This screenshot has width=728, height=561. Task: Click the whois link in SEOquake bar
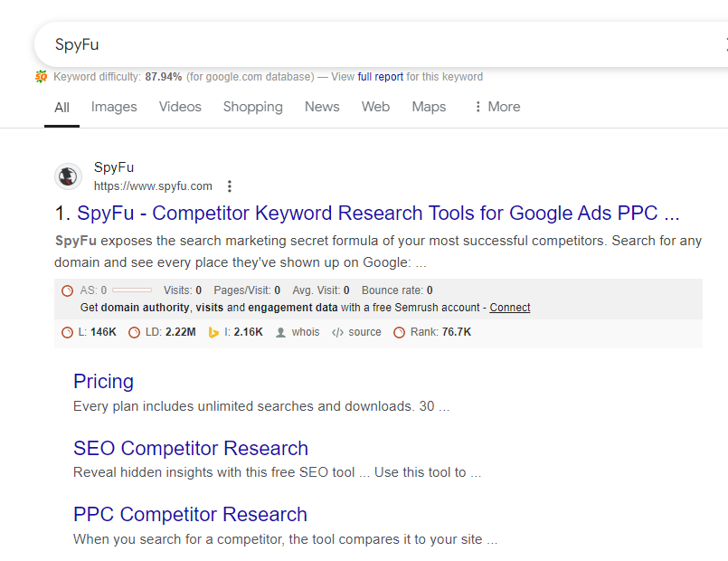click(306, 332)
